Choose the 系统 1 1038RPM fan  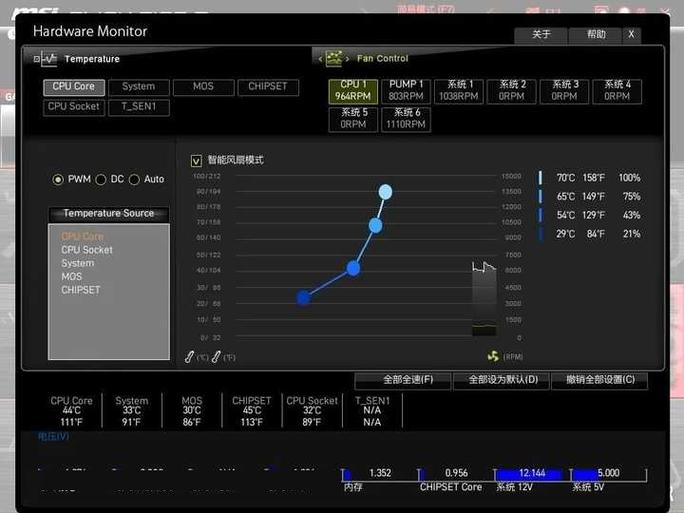tap(458, 91)
